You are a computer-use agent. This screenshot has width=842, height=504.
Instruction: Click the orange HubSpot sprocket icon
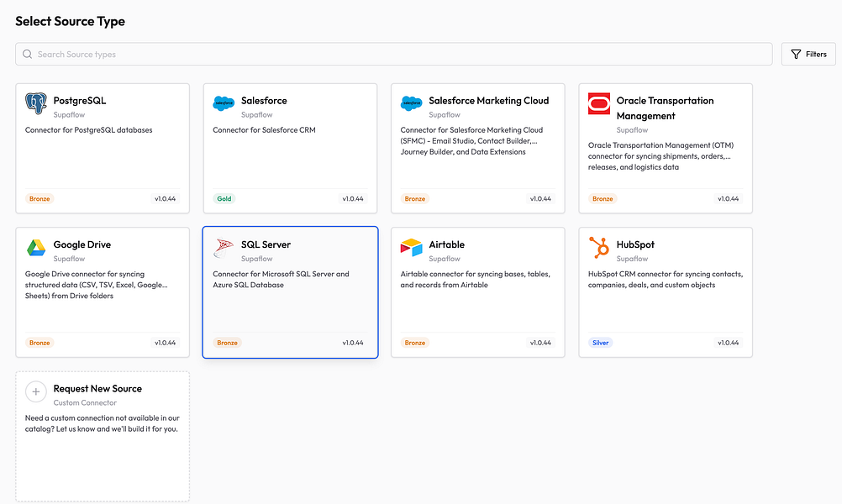click(x=599, y=248)
